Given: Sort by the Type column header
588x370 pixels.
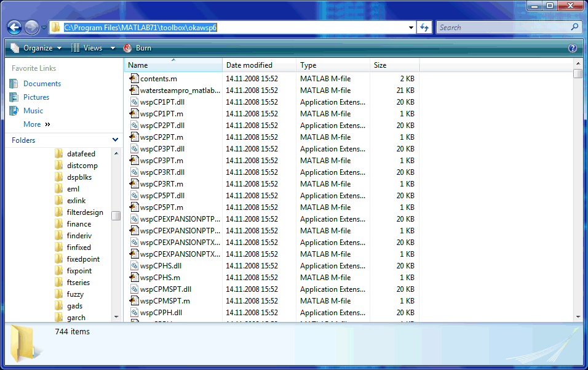Looking at the screenshot, I should [333, 65].
